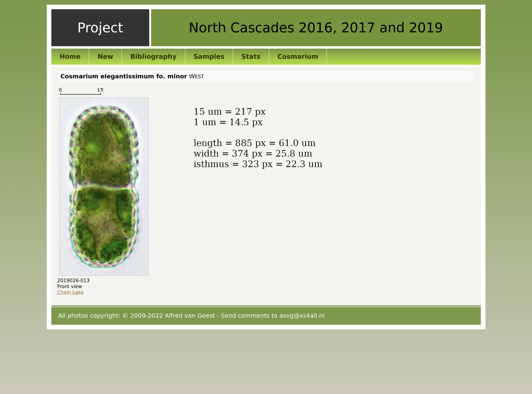The image size is (532, 394).
Task: Click the Front view caption
Action: tap(69, 286)
